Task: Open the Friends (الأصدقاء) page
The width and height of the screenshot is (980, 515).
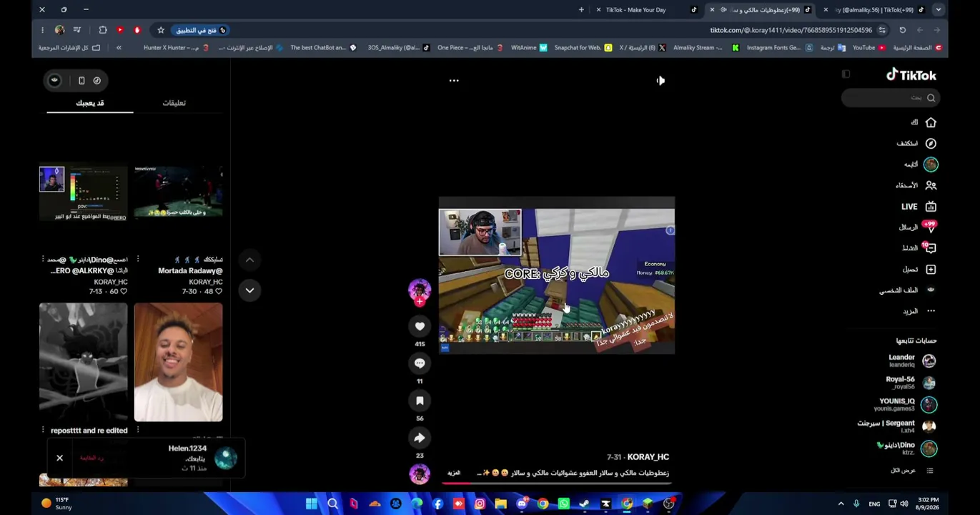Action: pos(916,185)
